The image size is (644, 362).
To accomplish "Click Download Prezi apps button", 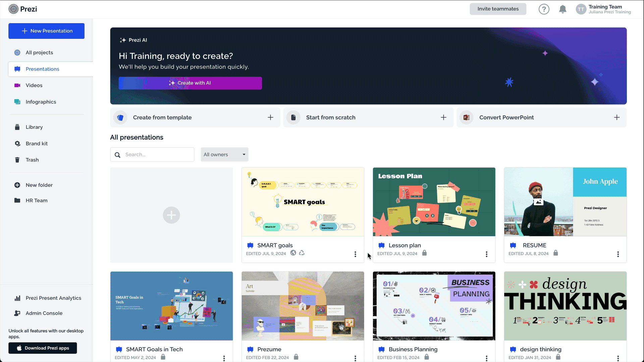I will [43, 348].
